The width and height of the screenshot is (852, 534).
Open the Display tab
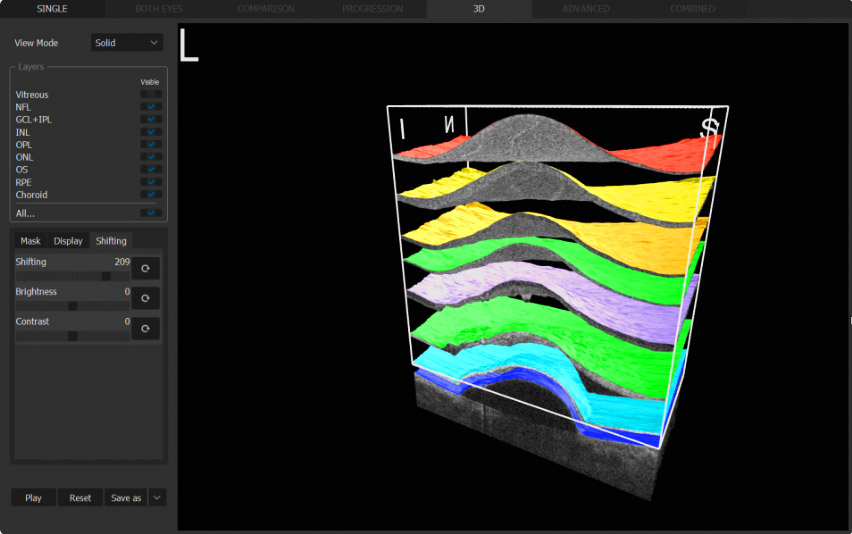(68, 241)
